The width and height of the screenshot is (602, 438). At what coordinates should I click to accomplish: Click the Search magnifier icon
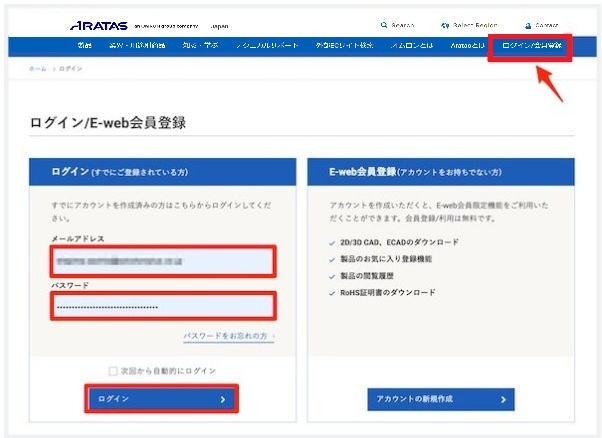coord(384,25)
